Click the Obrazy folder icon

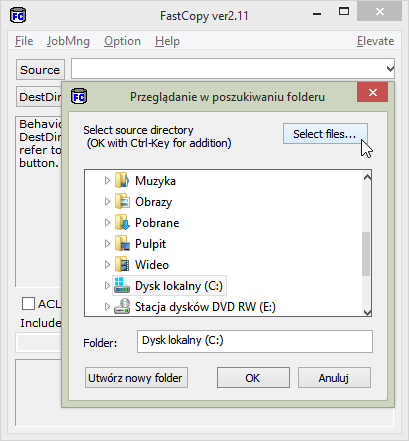122,202
